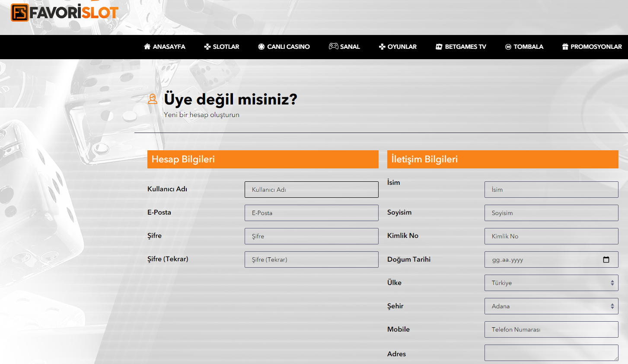Image resolution: width=628 pixels, height=364 pixels.
Task: Click the home icon beside ANASAYFA
Action: click(x=147, y=47)
